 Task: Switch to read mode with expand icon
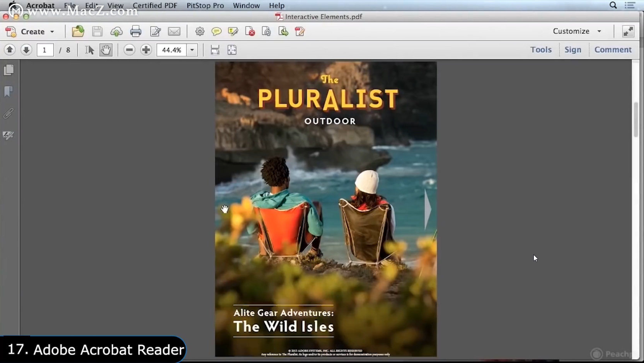tap(628, 31)
